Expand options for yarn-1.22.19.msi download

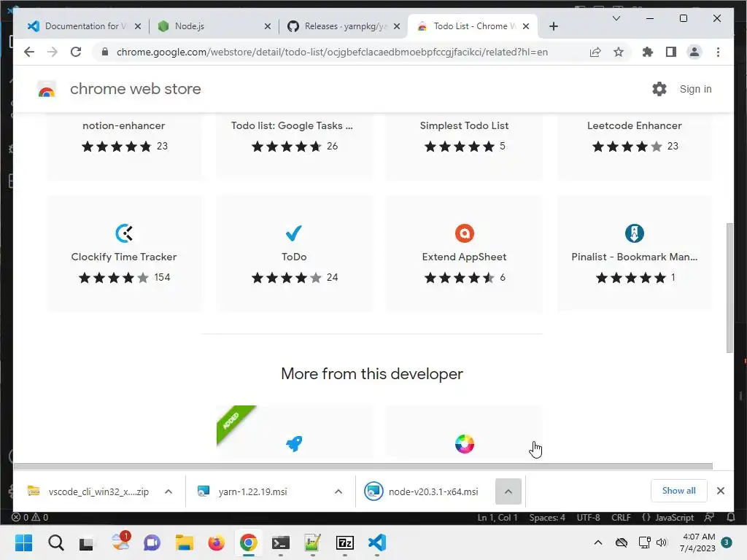(x=338, y=491)
